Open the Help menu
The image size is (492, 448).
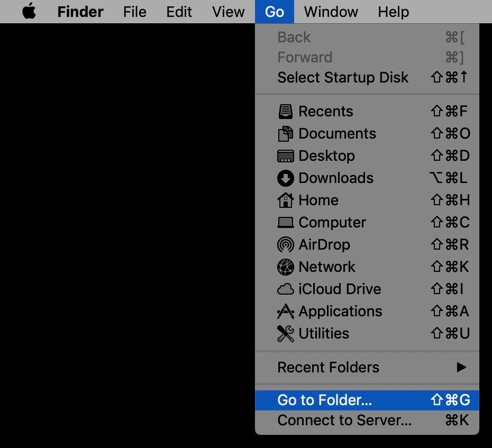coord(393,12)
